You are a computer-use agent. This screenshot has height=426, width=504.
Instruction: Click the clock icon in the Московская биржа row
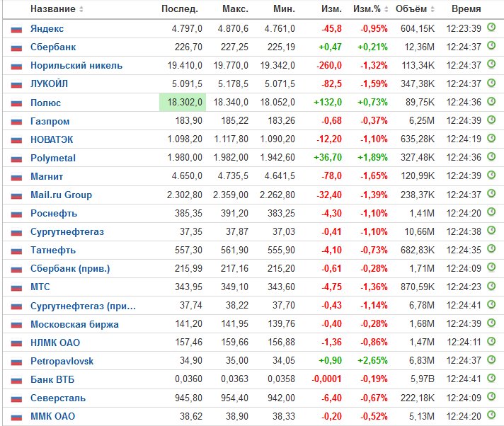coord(491,323)
